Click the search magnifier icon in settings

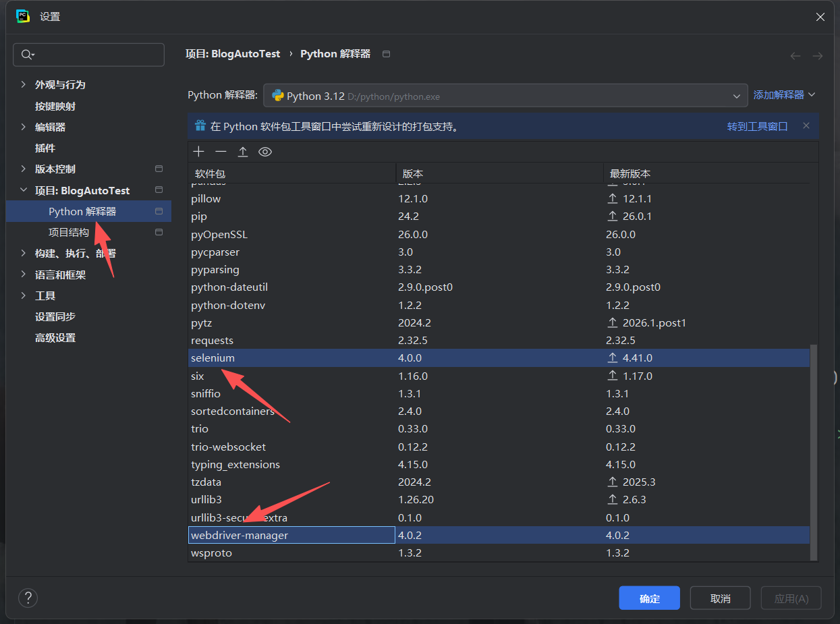[28, 55]
